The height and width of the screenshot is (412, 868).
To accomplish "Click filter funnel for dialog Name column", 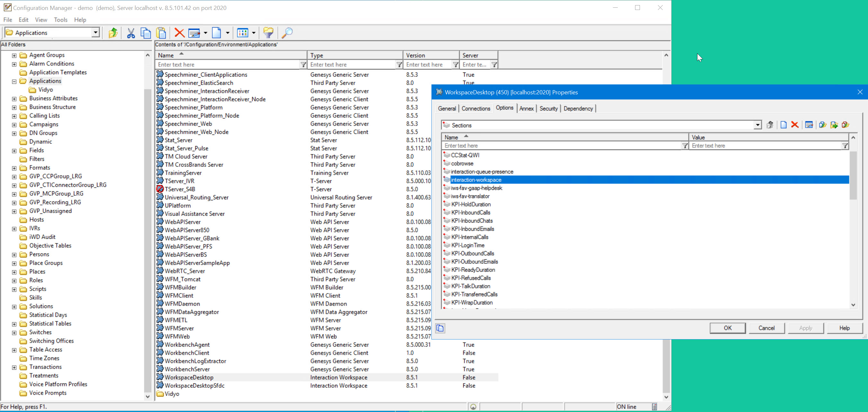I will (685, 146).
